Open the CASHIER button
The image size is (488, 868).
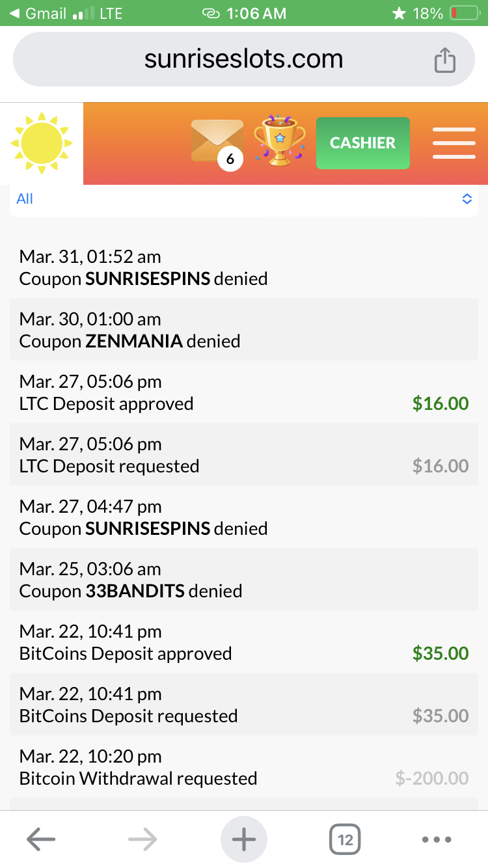click(362, 143)
